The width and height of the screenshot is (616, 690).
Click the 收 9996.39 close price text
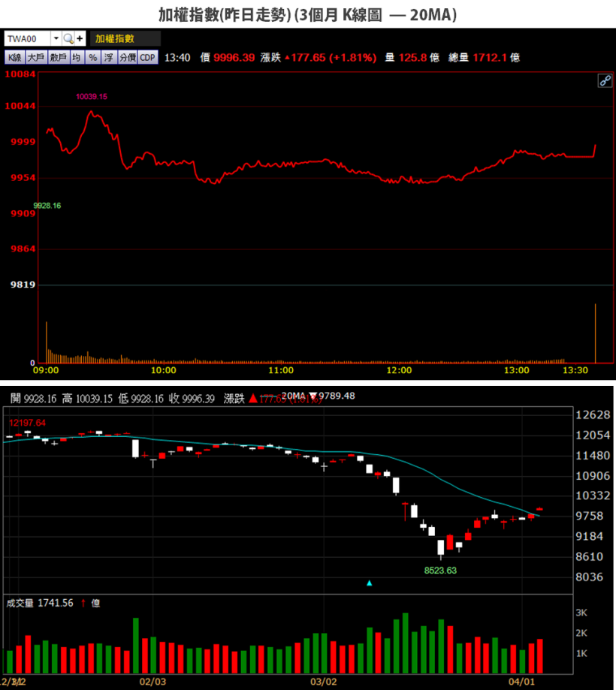point(192,399)
